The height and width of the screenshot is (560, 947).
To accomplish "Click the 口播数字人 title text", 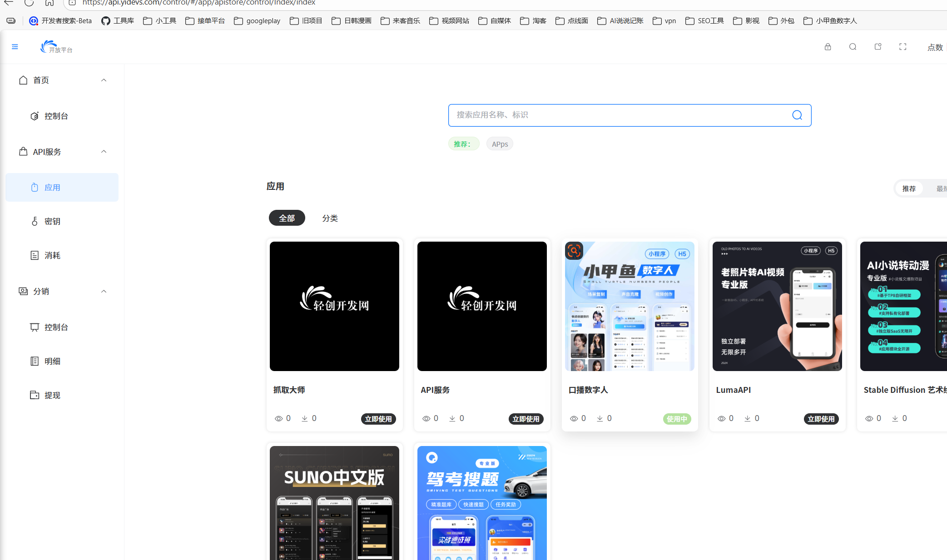I will 588,390.
